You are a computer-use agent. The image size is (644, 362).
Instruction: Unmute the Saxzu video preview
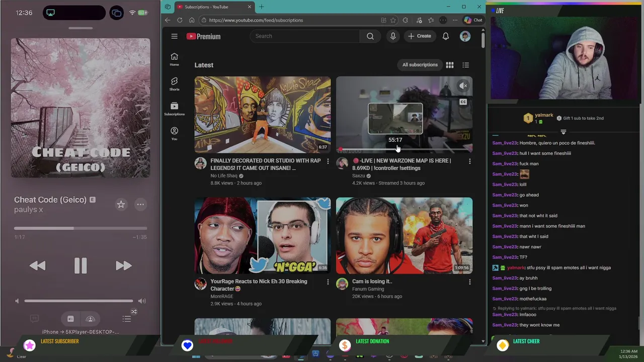pyautogui.click(x=463, y=86)
